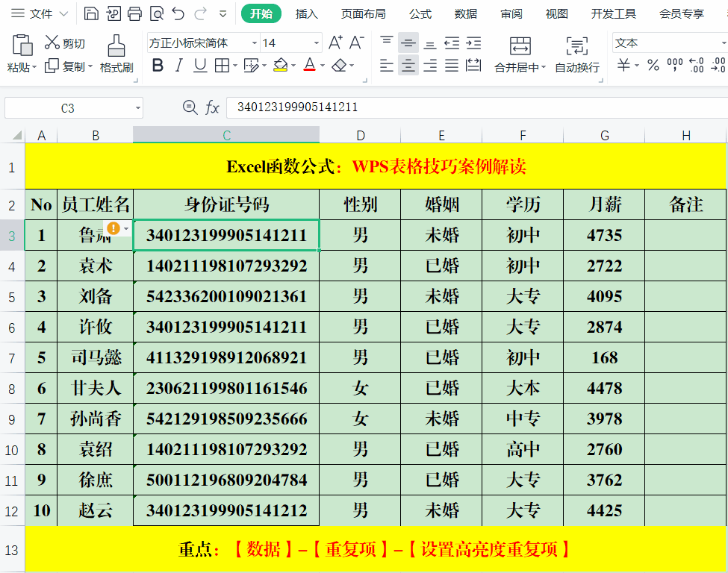Screen dimensions: 728x573
Task: Click the percent style icon
Action: pos(653,66)
